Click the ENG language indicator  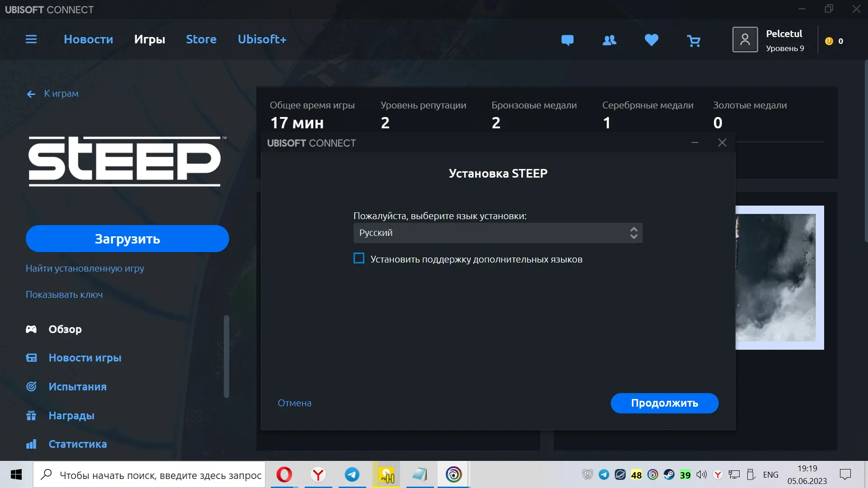pos(771,474)
